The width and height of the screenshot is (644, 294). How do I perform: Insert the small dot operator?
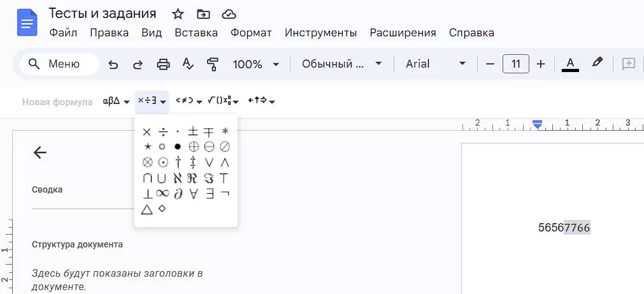pyautogui.click(x=178, y=132)
